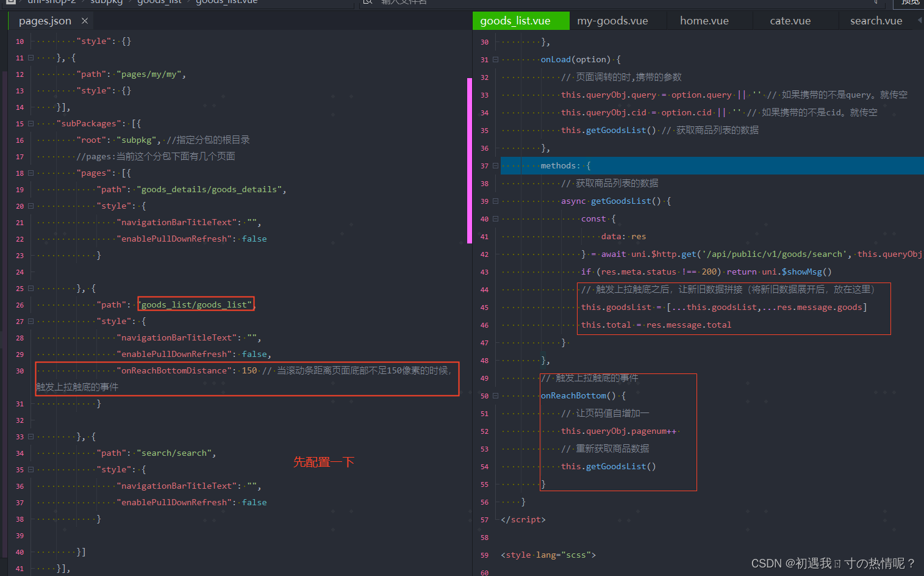Image resolution: width=924 pixels, height=576 pixels.
Task: Click the pink scrollbar marker in pages.json
Action: (x=470, y=160)
